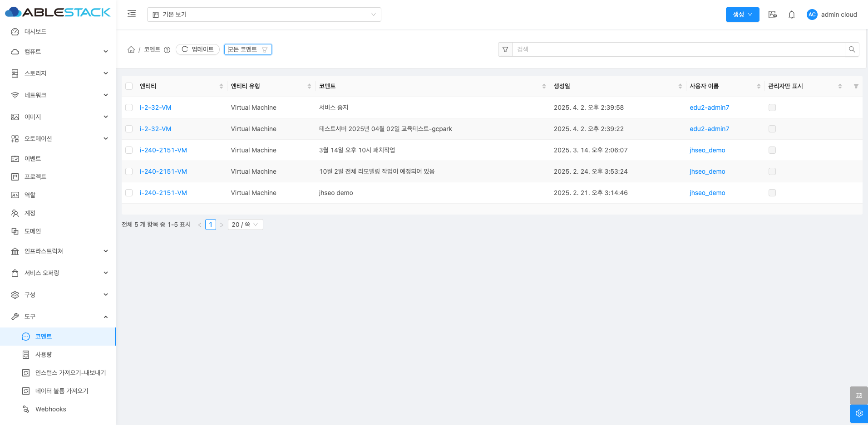The image size is (868, 425).
Task: Open jhseo_demo user in 3월 14일 row
Action: pos(707,150)
